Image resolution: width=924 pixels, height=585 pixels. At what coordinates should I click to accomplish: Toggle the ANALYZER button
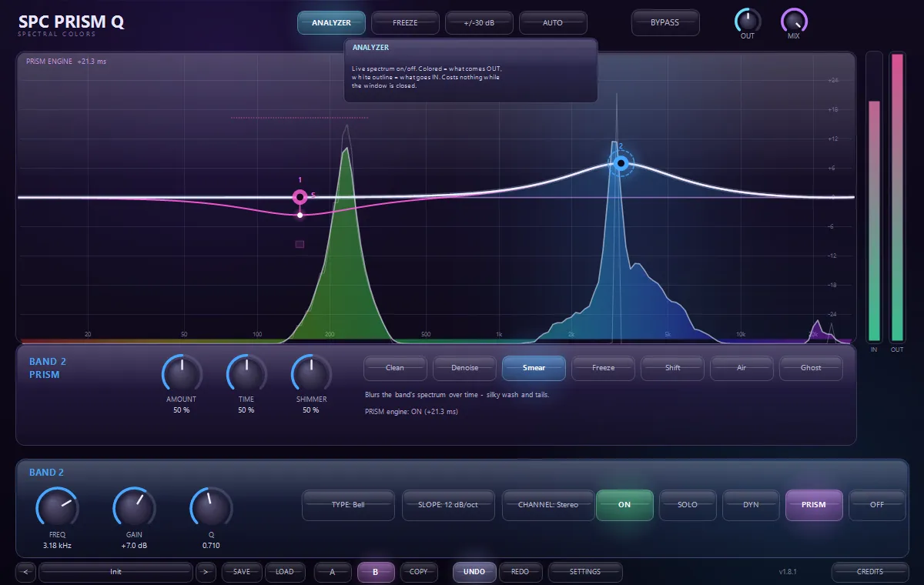[331, 23]
